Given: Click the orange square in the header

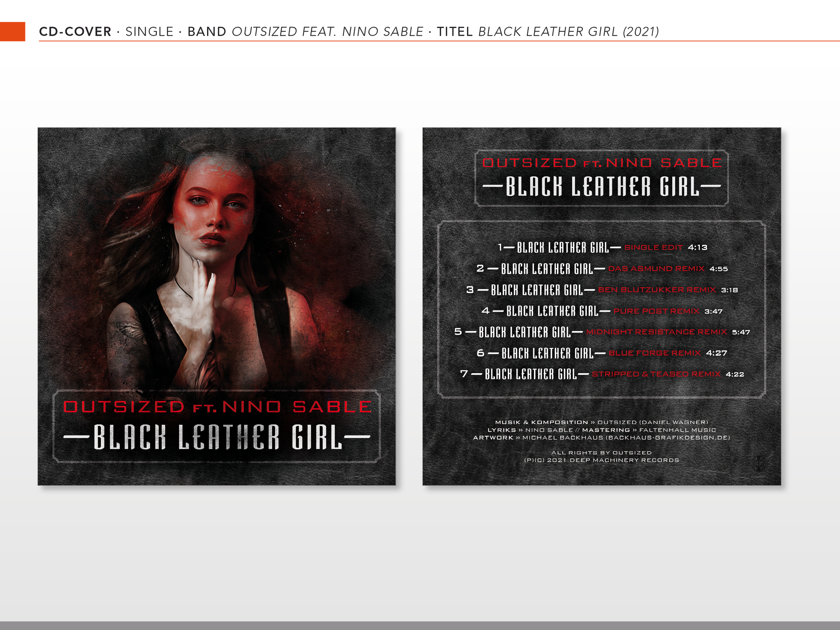Looking at the screenshot, I should click(12, 32).
